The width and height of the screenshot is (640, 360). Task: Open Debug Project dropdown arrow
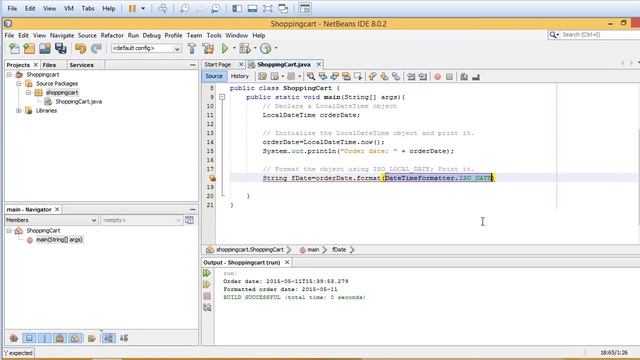255,48
